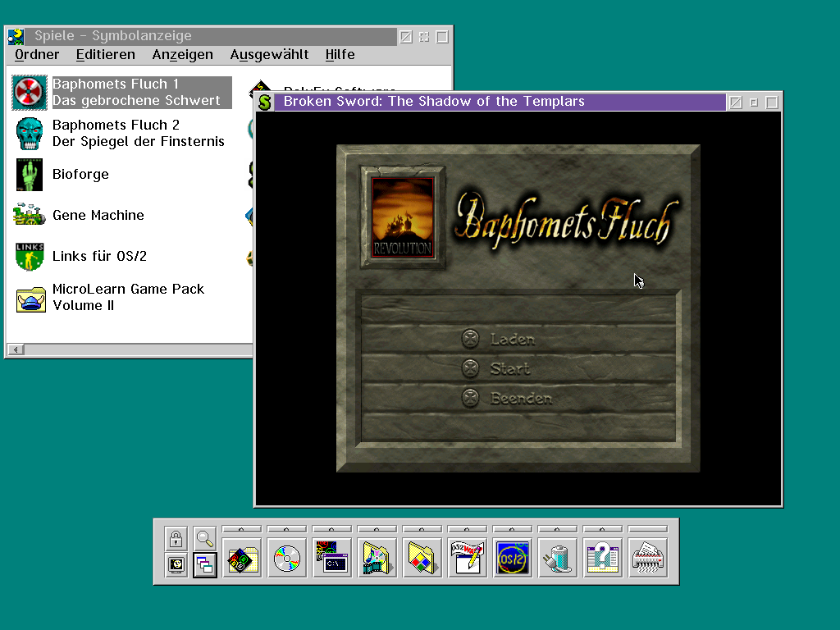Image resolution: width=840 pixels, height=630 pixels.
Task: Show the window list from the launchpad
Action: tap(204, 564)
